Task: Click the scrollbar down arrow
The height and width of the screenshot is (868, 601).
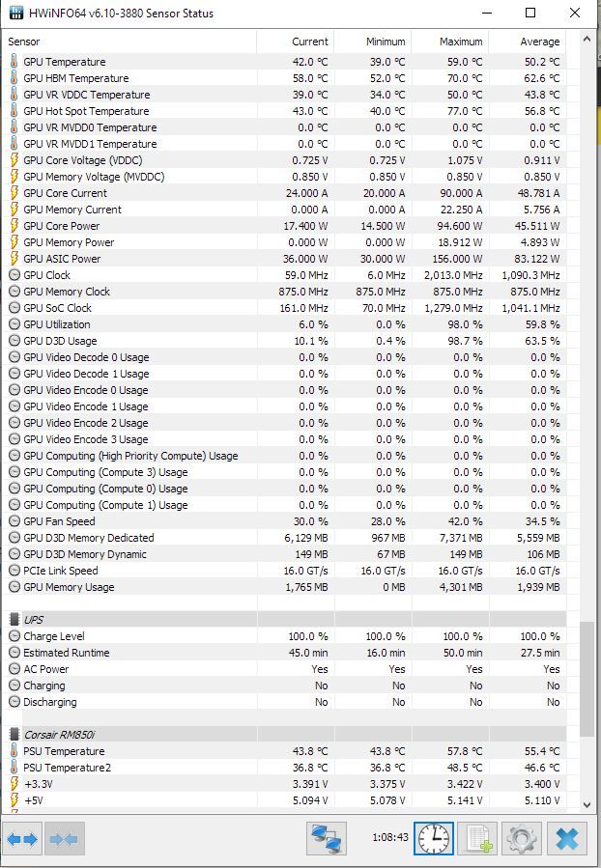Action: pos(587,805)
